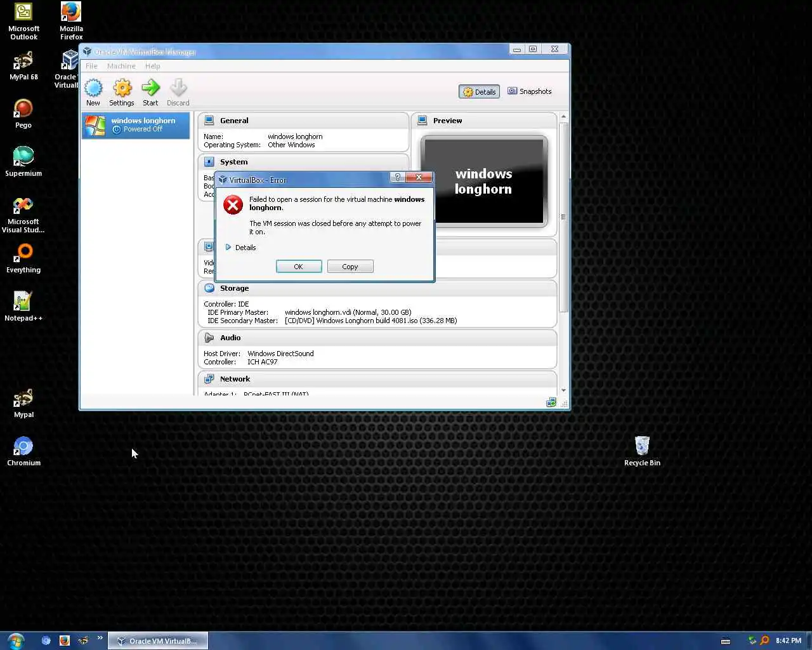Switch to the Details view
The image size is (812, 650).
[x=479, y=92]
